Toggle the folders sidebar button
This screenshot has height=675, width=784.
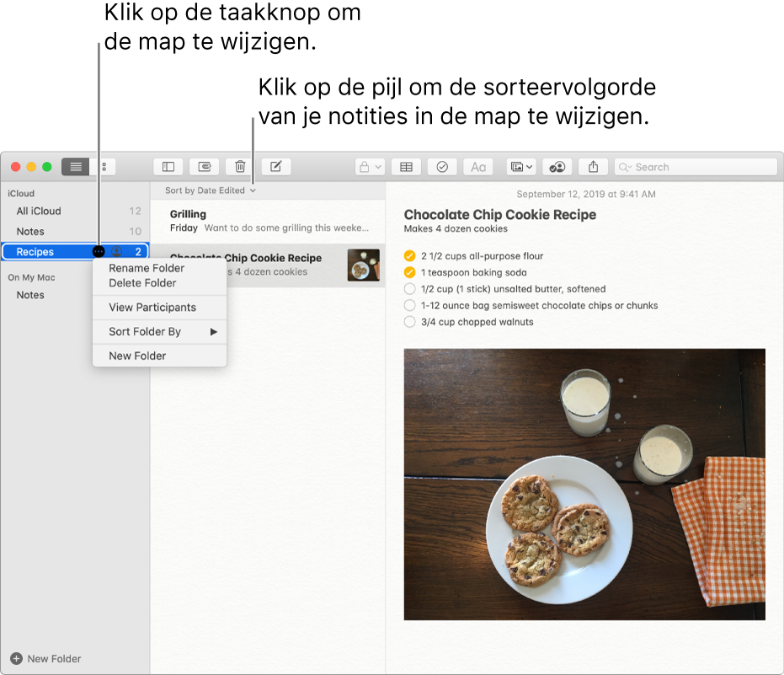[x=168, y=167]
